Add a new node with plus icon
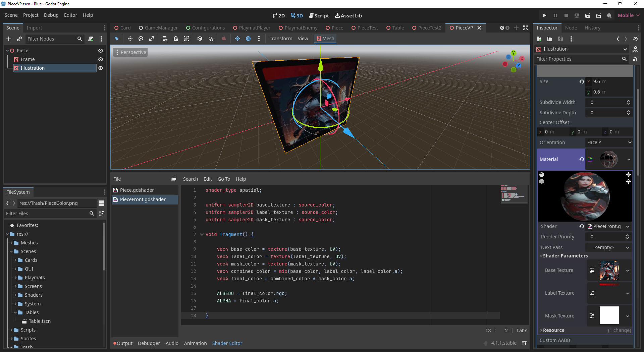644x352 pixels. (x=9, y=39)
